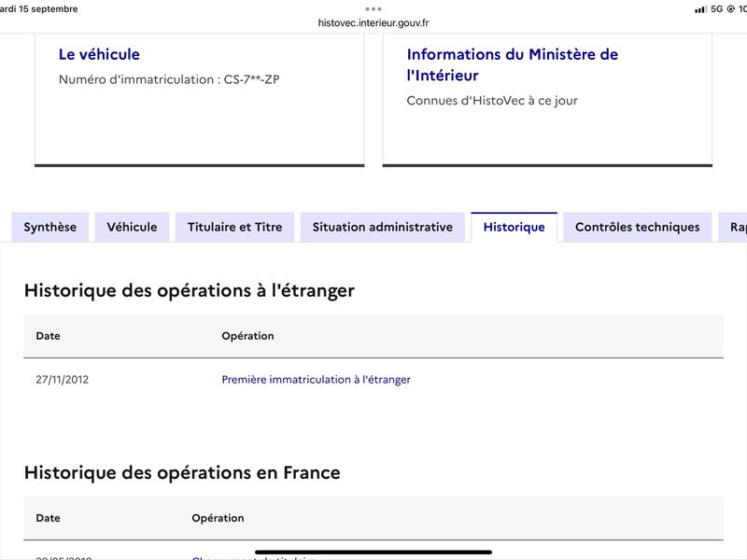Screen dimensions: 747x560
Task: Select the Situation administrative tab
Action: click(383, 227)
